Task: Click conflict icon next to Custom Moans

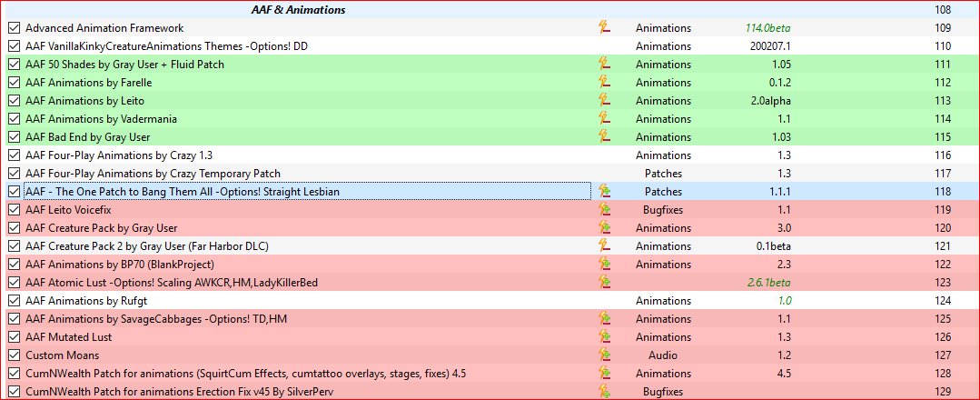Action: [x=604, y=355]
